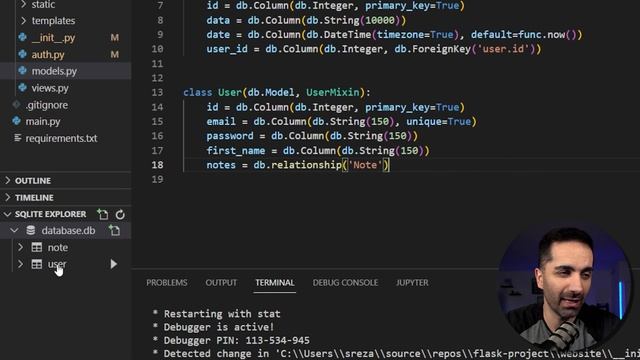
Task: Click the modified M badge on auth.py
Action: click(x=115, y=54)
